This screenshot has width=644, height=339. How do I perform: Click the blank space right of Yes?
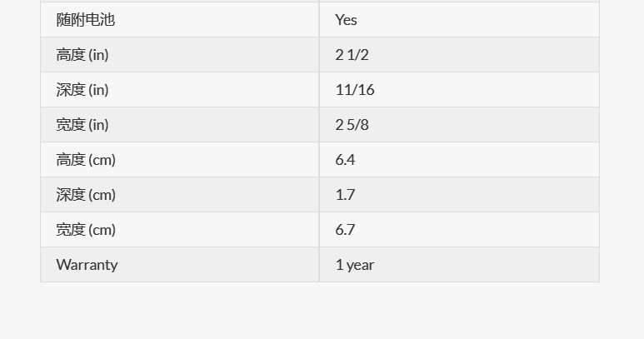click(477, 20)
